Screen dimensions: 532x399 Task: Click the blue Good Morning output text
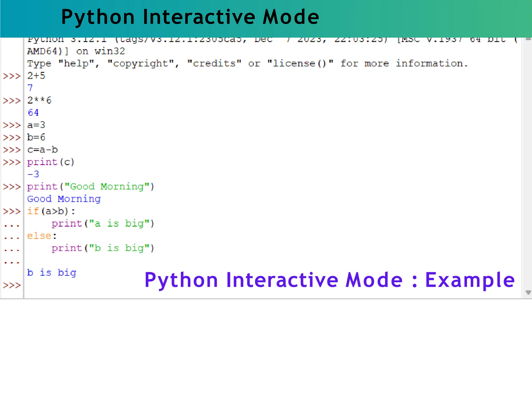click(x=64, y=199)
